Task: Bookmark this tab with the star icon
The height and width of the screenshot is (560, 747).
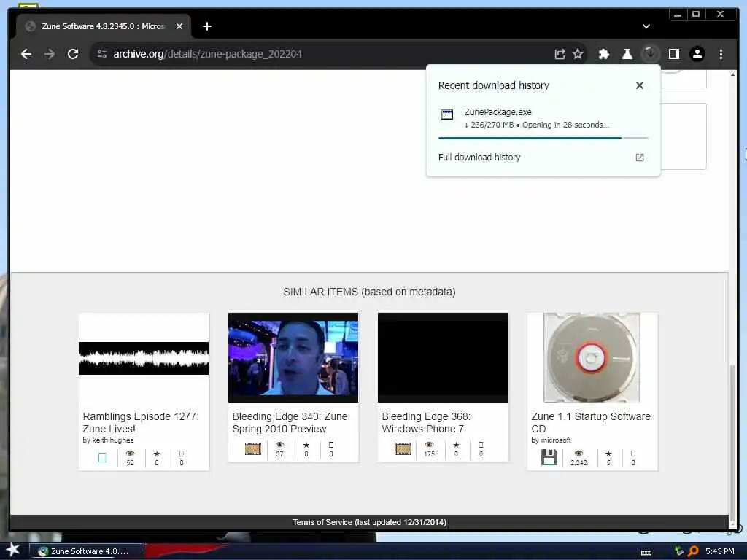Action: point(578,54)
